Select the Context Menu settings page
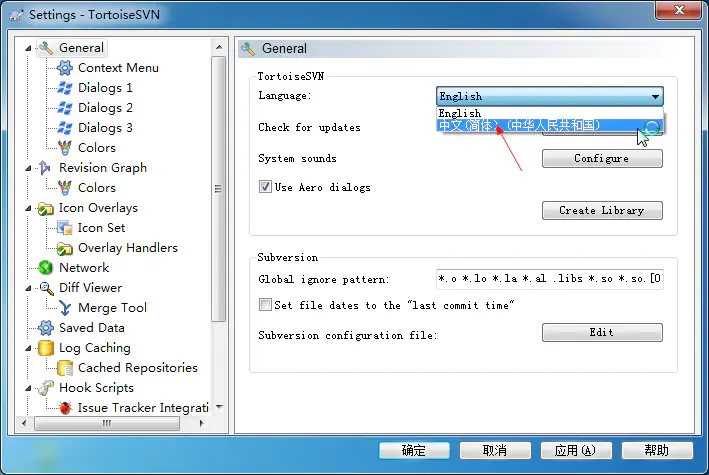Viewport: 709px width, 475px height. (x=118, y=68)
